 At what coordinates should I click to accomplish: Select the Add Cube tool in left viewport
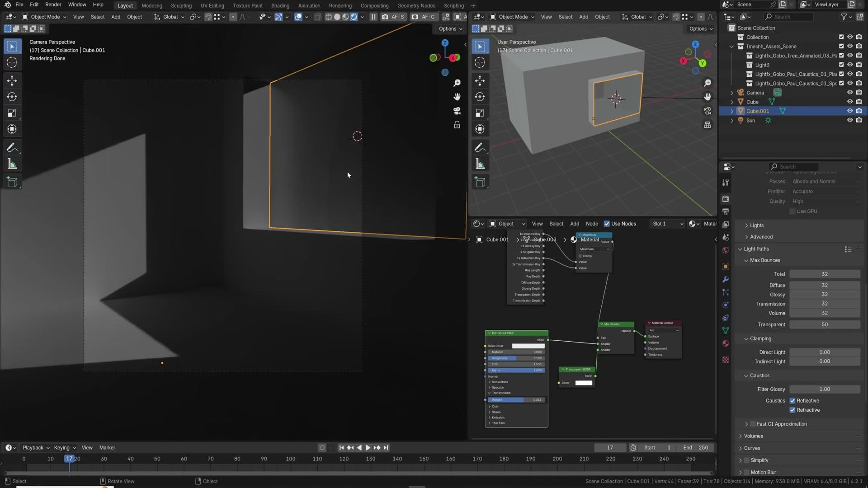point(12,182)
